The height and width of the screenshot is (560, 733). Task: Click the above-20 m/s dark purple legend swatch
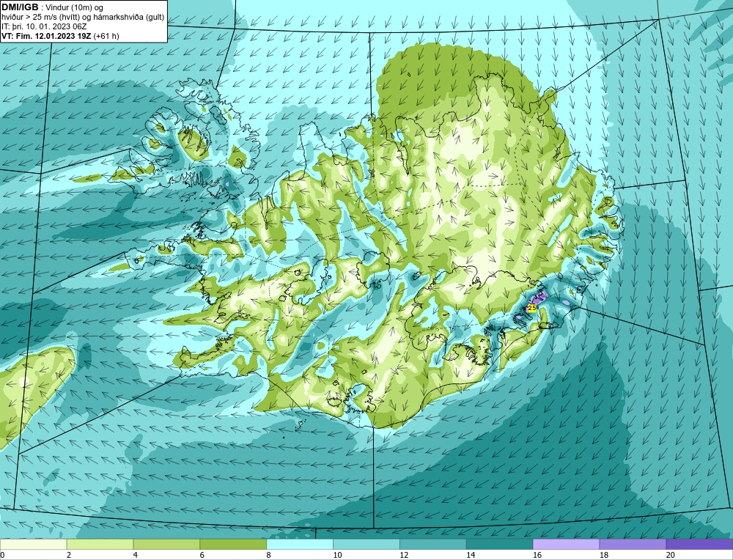(x=699, y=544)
